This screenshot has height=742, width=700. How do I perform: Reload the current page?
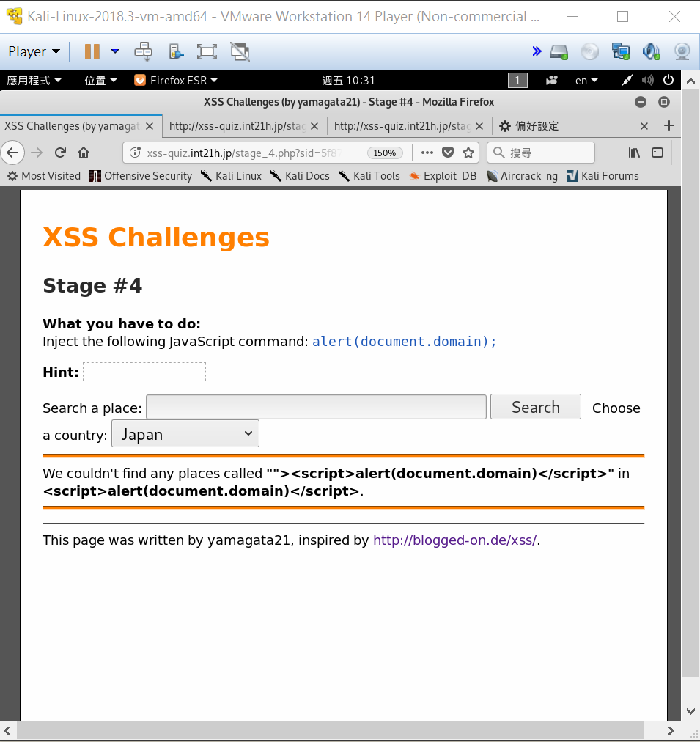60,153
